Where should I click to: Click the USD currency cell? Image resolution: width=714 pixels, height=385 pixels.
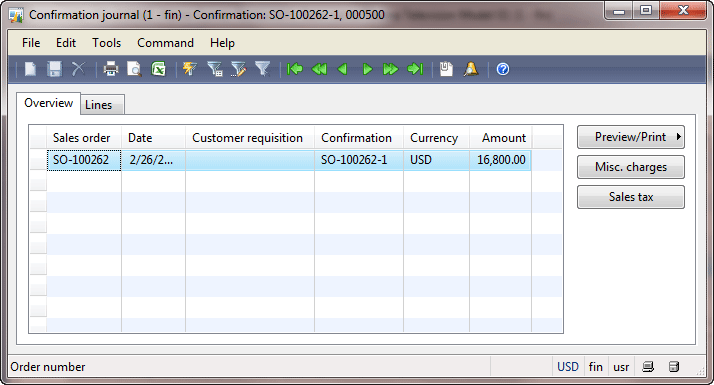(436, 160)
